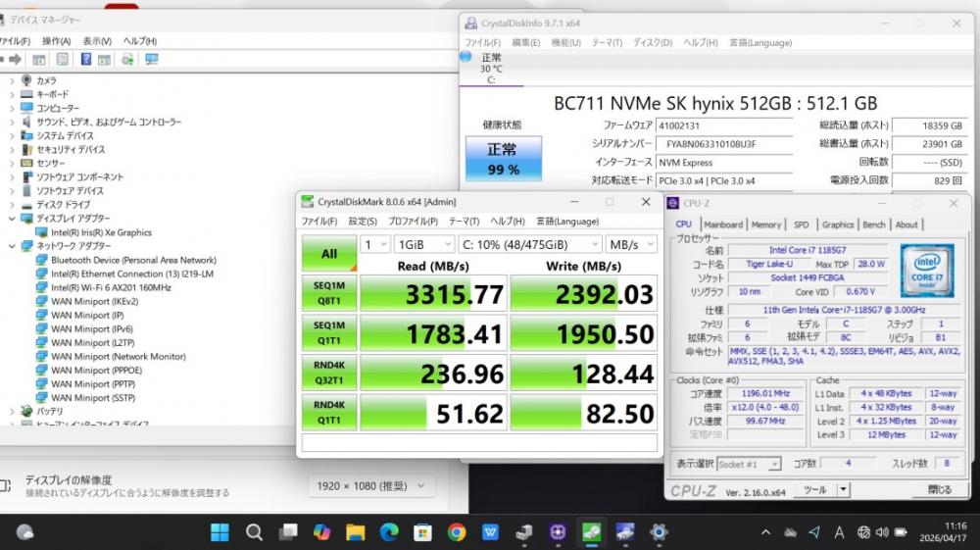980x550 pixels.
Task: Switch to the Bench tab in CPU-Z
Action: (x=874, y=225)
